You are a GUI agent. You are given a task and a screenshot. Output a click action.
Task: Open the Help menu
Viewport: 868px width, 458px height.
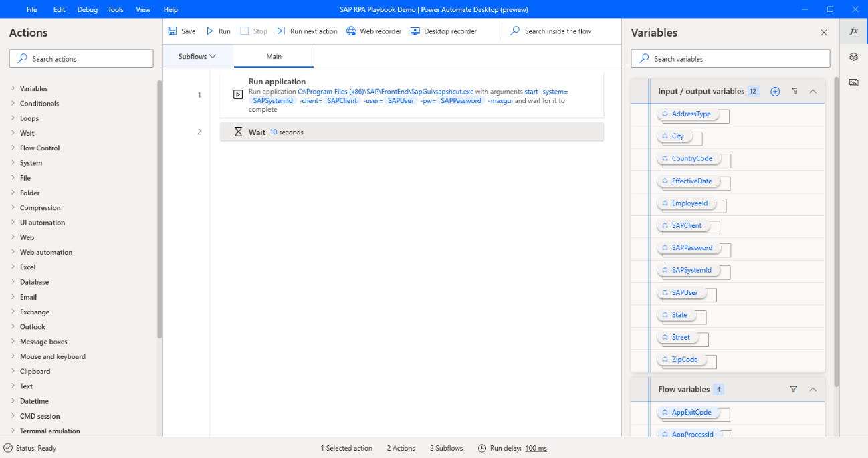click(171, 9)
